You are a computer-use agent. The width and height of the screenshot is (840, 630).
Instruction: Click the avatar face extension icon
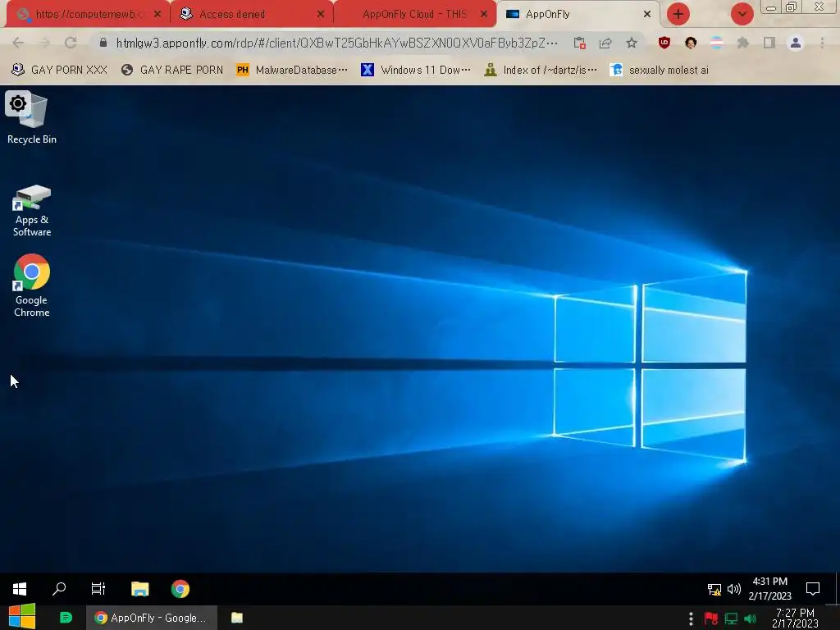pyautogui.click(x=691, y=43)
